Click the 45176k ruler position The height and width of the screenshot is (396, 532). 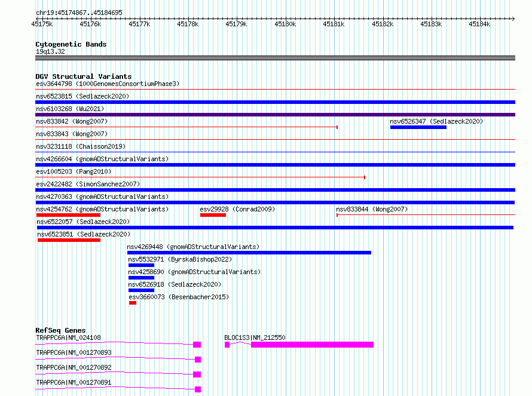[x=91, y=24]
